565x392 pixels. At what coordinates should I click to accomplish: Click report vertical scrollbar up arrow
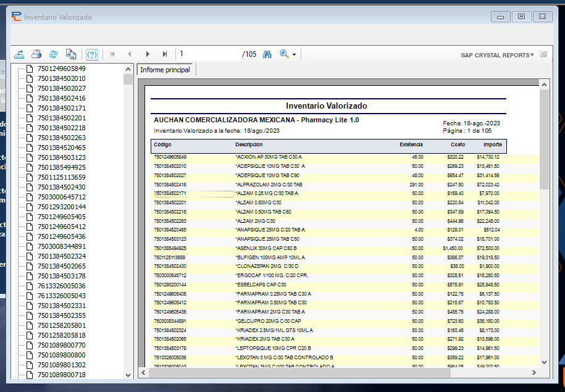[544, 85]
